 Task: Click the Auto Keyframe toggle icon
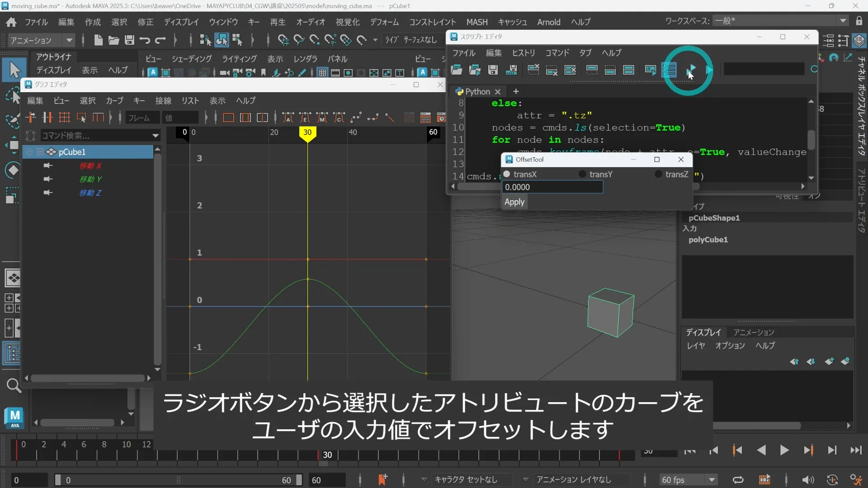point(832,480)
